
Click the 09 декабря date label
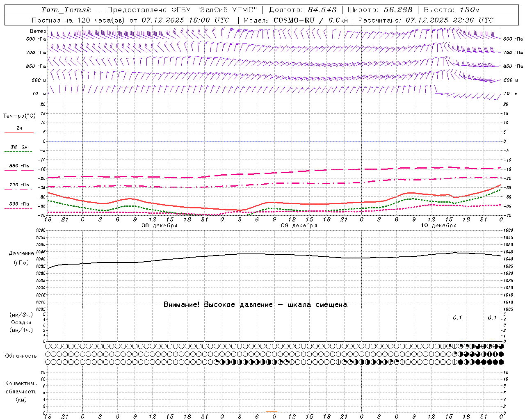[299, 226]
